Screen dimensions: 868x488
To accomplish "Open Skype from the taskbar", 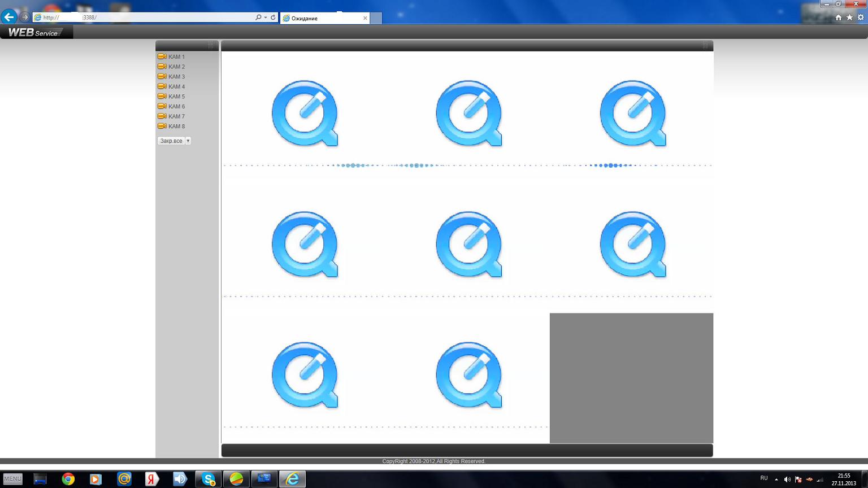I will (208, 479).
